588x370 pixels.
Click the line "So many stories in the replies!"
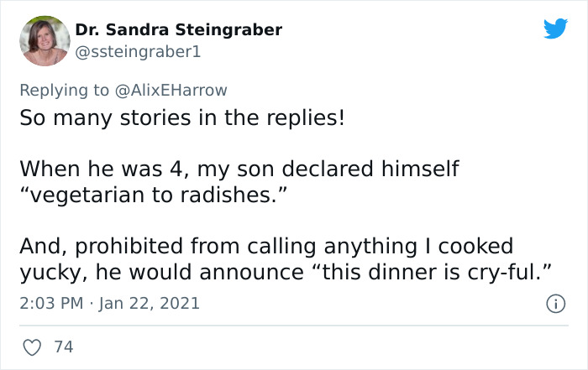[181, 117]
